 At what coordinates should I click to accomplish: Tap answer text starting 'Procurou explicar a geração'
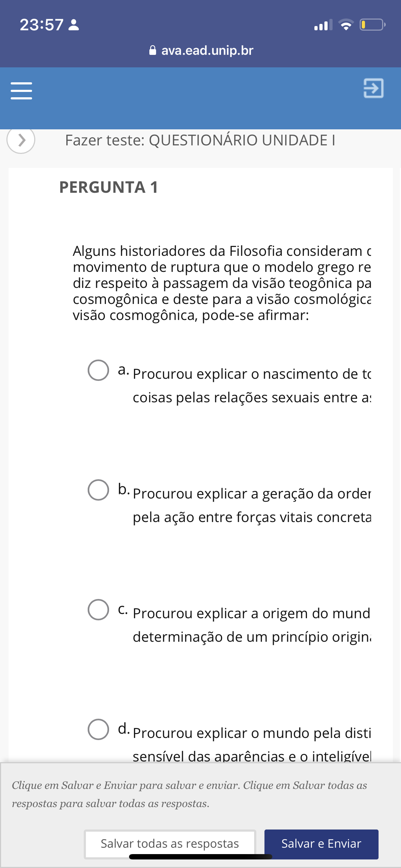(252, 505)
